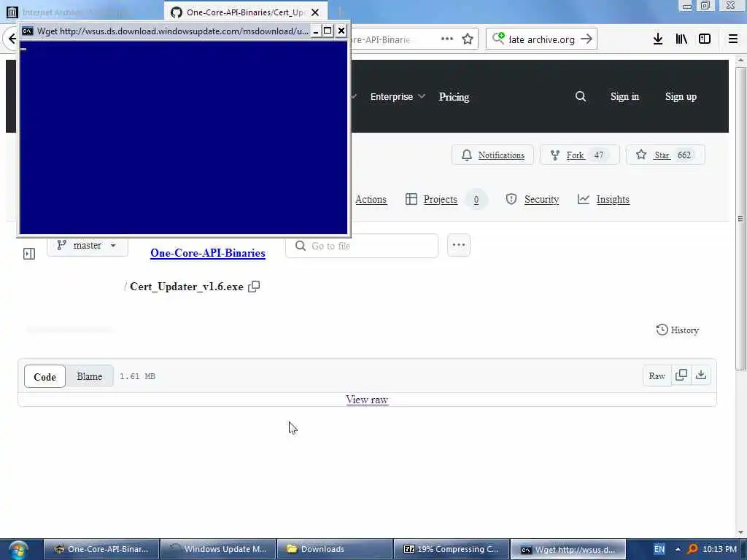Open the Firefox library icon

(x=681, y=39)
